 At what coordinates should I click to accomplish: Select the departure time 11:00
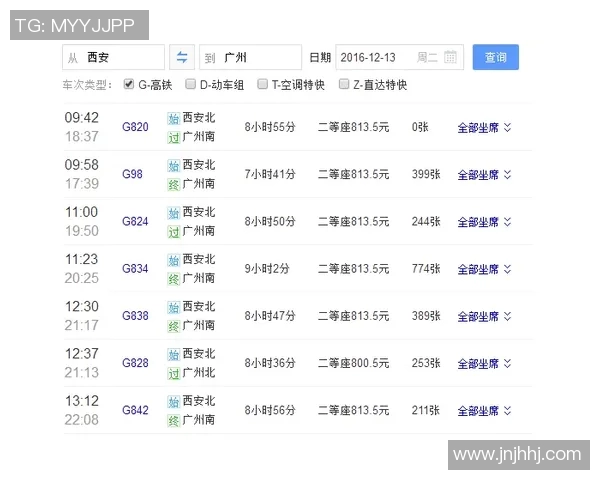point(82,212)
